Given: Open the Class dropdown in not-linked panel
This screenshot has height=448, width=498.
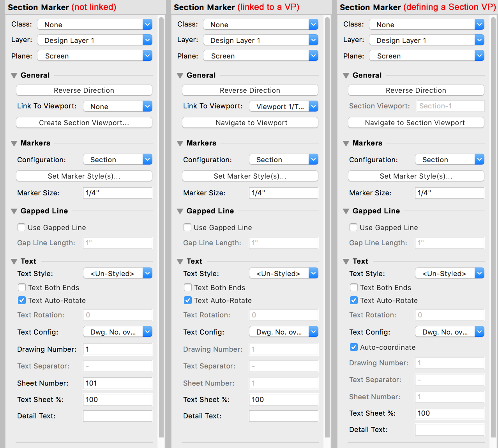Looking at the screenshot, I should point(94,25).
